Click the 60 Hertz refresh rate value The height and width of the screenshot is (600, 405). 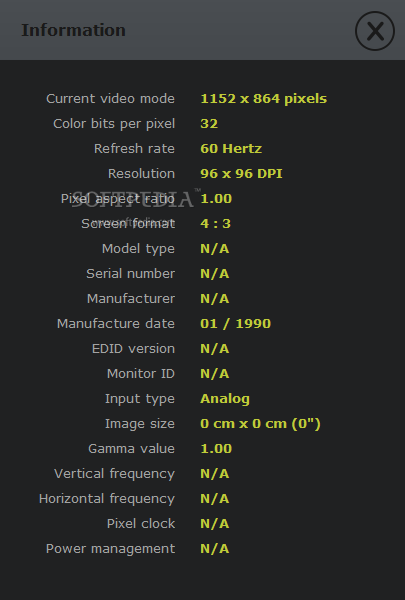click(x=231, y=148)
